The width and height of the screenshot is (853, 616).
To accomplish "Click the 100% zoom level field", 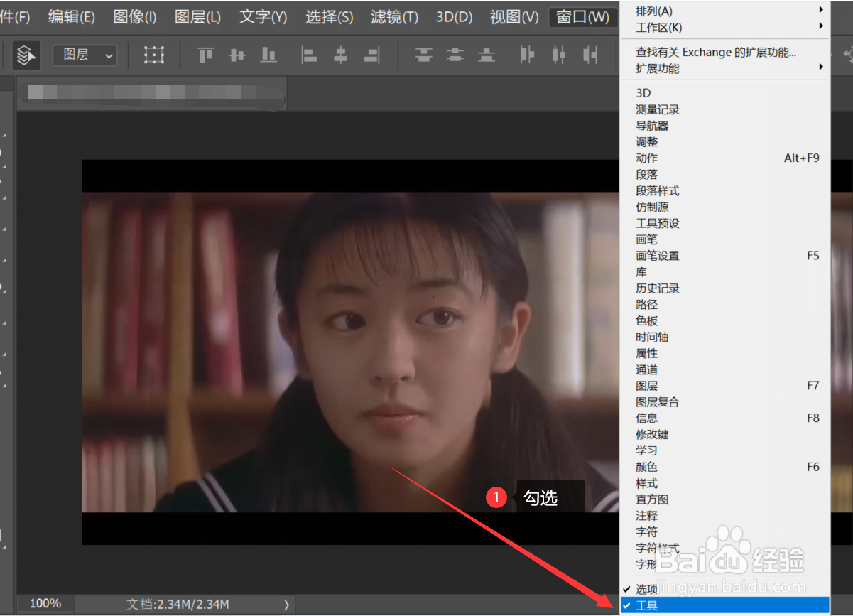I will 45,604.
